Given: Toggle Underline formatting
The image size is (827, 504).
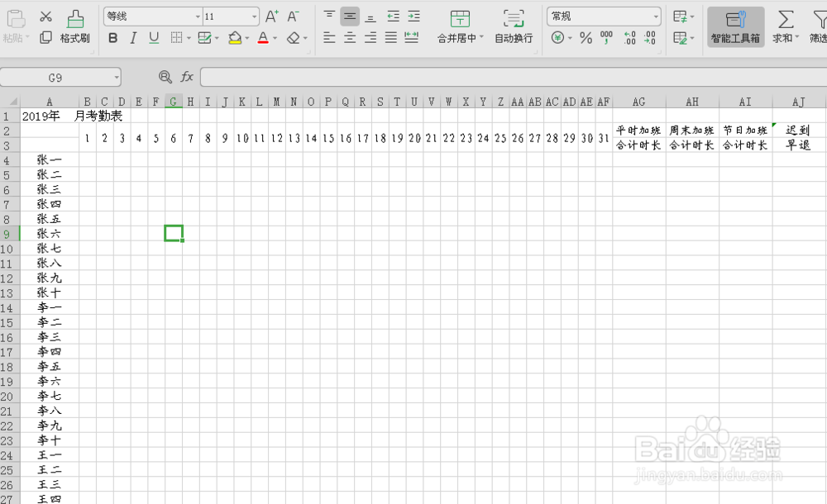Looking at the screenshot, I should [154, 37].
